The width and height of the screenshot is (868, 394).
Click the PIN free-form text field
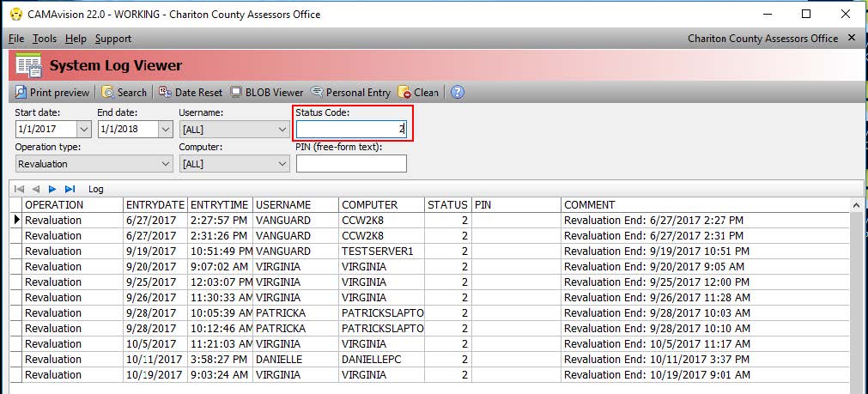click(351, 164)
